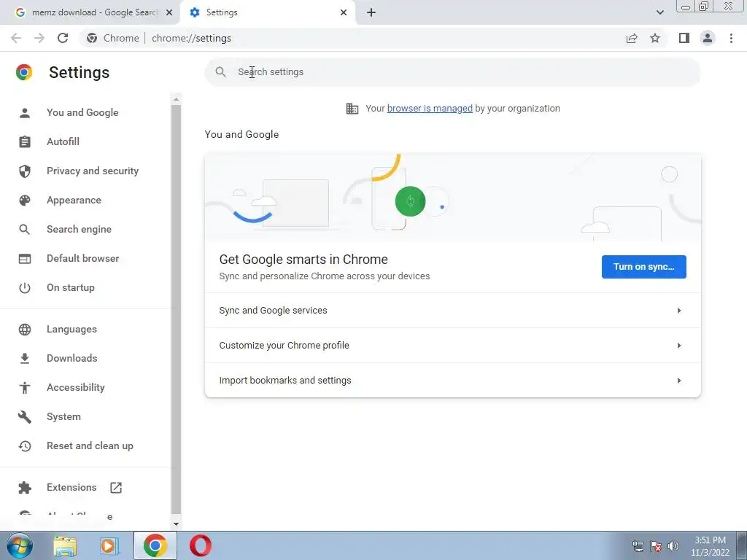This screenshot has height=560, width=747.
Task: Click the share page icon in address bar
Action: pyautogui.click(x=632, y=38)
